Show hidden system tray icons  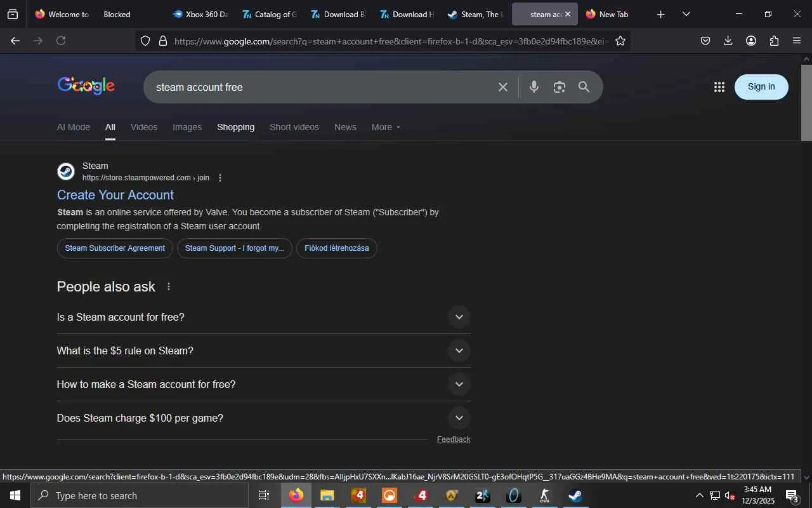tap(699, 495)
